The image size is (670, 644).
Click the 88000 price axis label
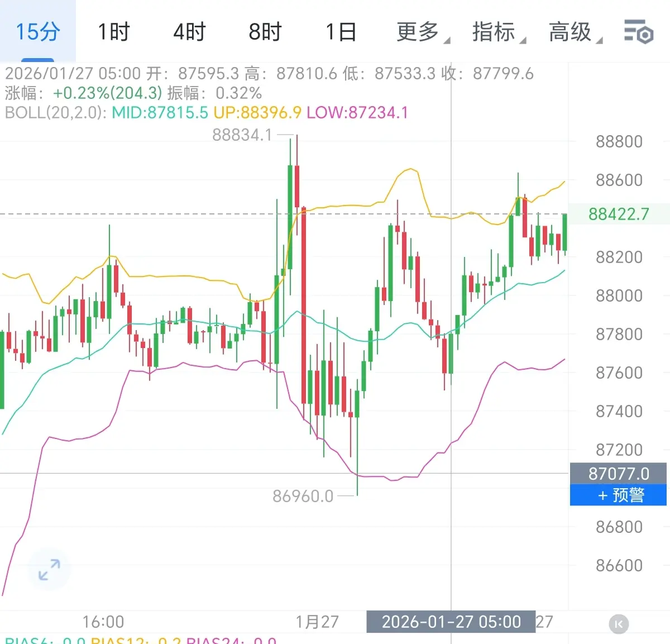[x=619, y=295]
